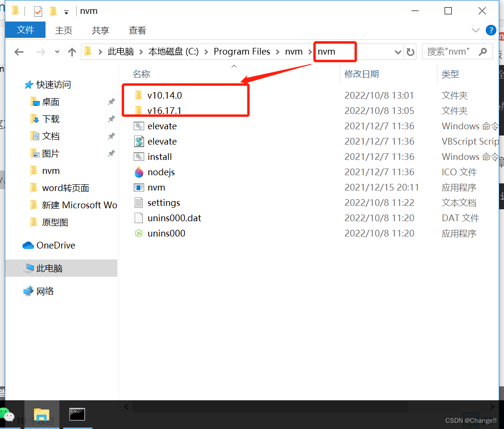Sort by the 类型 column header
Image resolution: width=504 pixels, height=429 pixels.
tap(450, 74)
